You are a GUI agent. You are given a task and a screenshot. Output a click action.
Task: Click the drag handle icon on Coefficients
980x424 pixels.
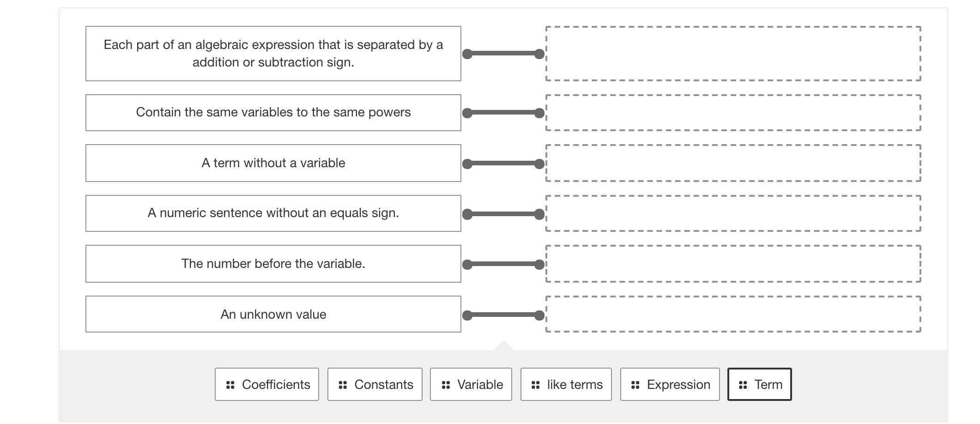click(x=230, y=385)
